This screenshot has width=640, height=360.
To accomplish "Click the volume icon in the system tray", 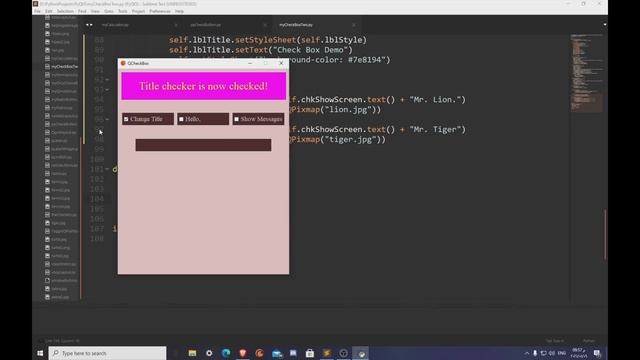I will coord(552,353).
